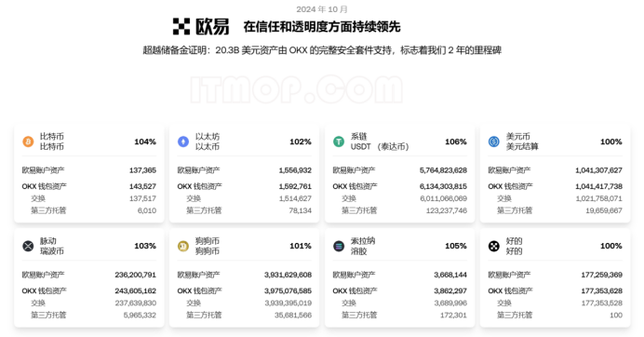The height and width of the screenshot is (337, 644).
Task: Click the 101% Dogecoin reserve ratio
Action: pos(301,246)
